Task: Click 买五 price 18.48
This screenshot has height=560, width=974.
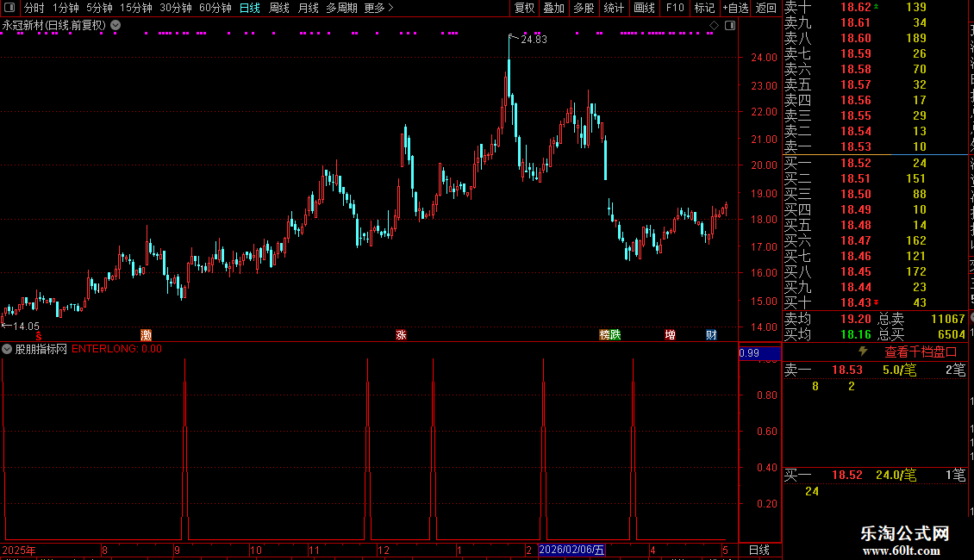Action: click(856, 225)
